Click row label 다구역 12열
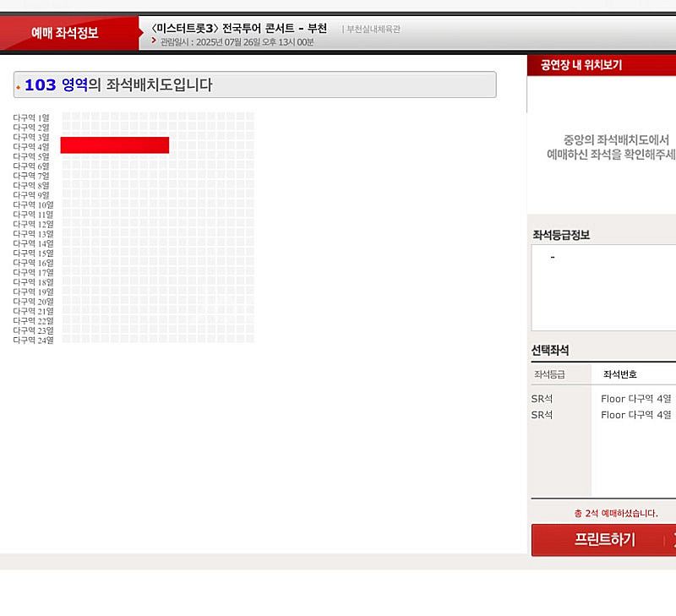 (x=33, y=224)
